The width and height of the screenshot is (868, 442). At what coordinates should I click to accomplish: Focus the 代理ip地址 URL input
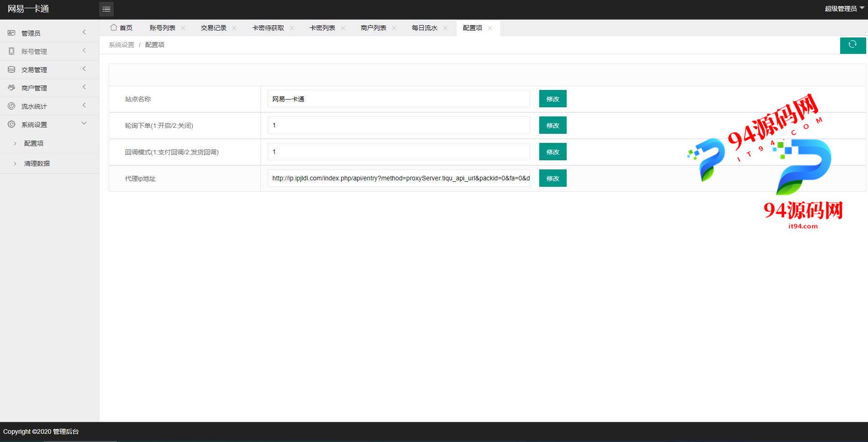(x=399, y=178)
